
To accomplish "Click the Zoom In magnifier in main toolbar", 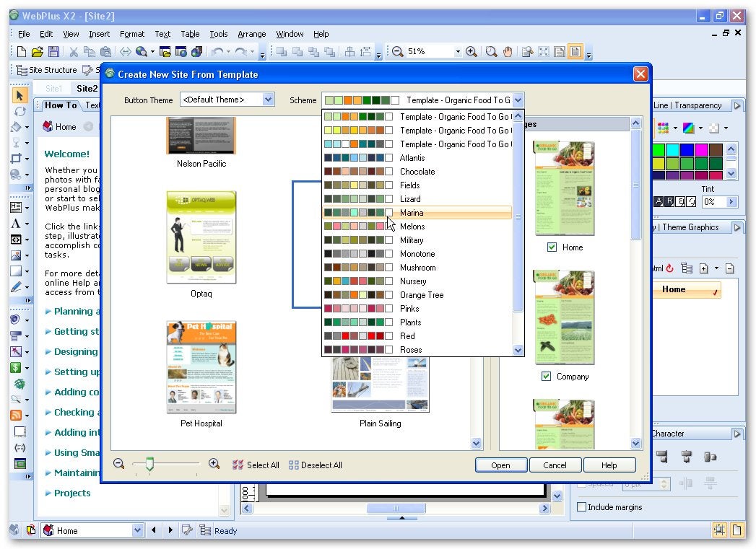I will click(x=472, y=51).
